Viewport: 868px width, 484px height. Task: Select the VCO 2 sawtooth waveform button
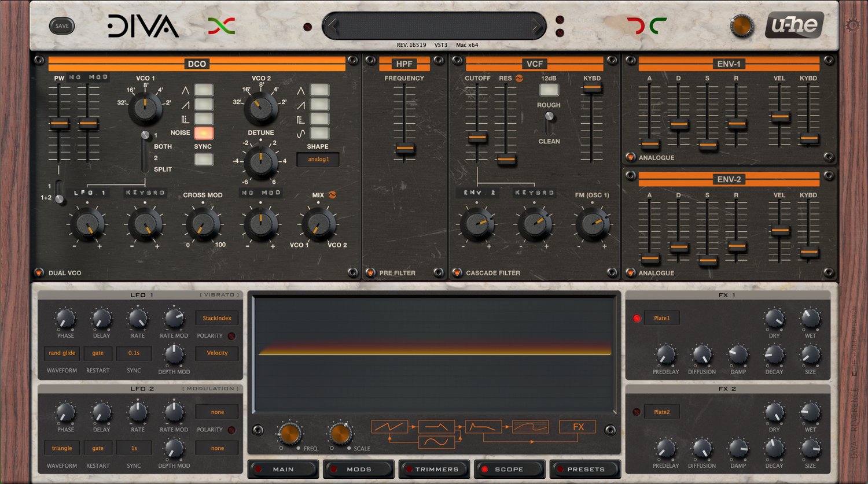[x=319, y=105]
